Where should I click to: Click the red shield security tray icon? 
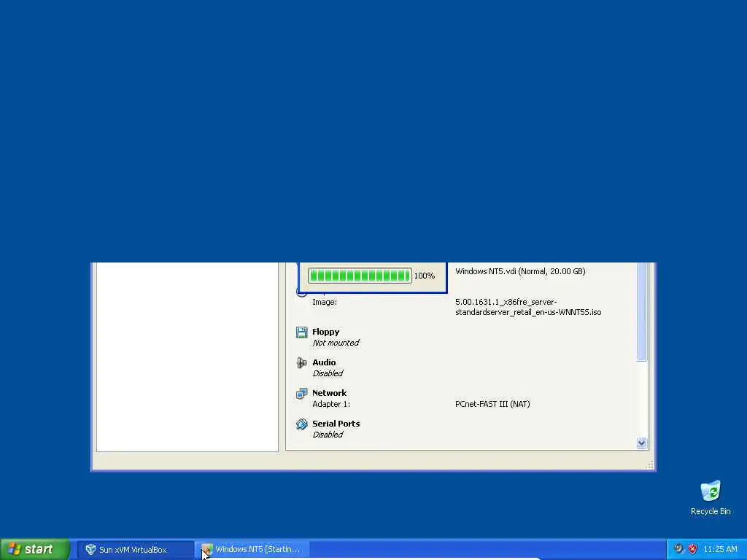pos(693,549)
